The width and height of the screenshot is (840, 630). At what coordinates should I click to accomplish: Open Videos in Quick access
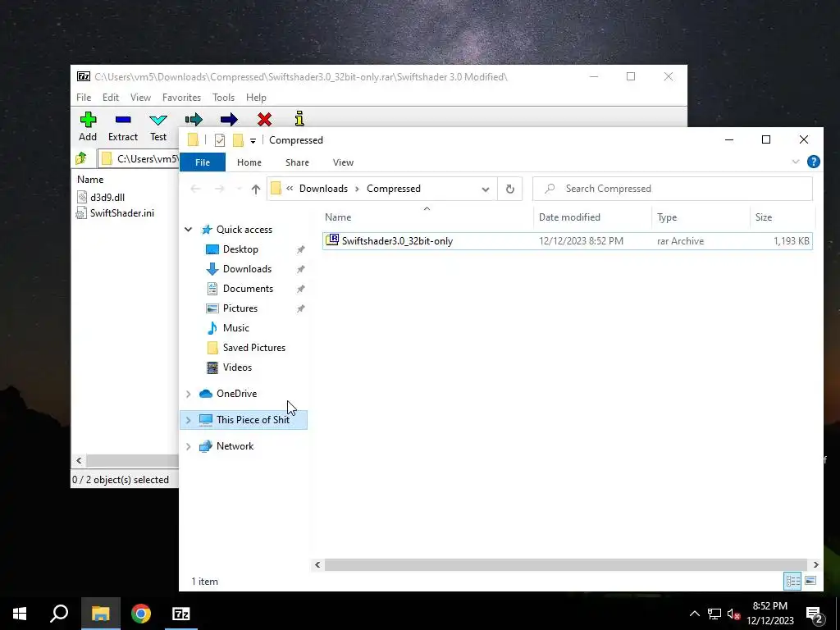(x=237, y=367)
